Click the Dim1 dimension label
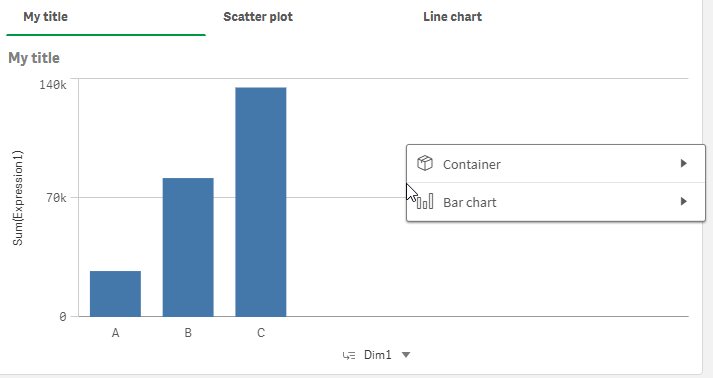This screenshot has height=378, width=713. (x=377, y=355)
